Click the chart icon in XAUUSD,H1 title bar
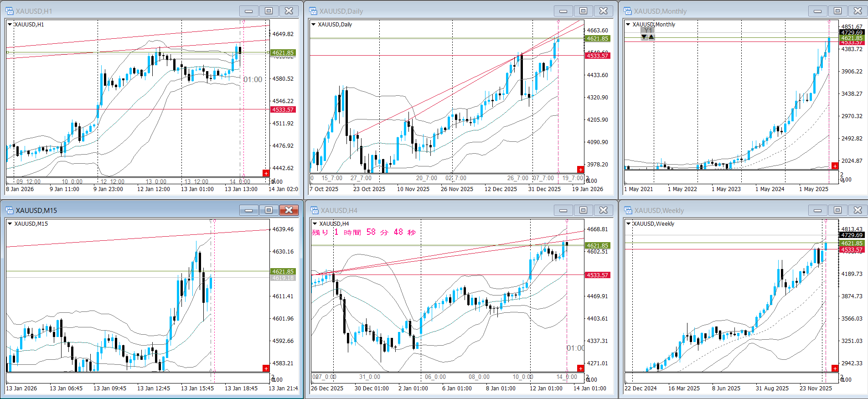 coord(10,11)
